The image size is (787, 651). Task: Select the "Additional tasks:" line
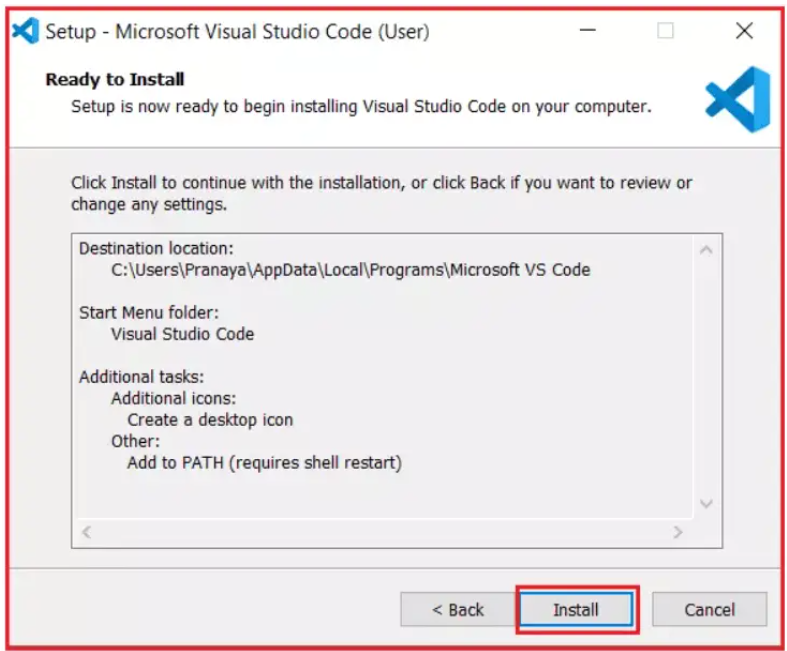click(x=142, y=377)
